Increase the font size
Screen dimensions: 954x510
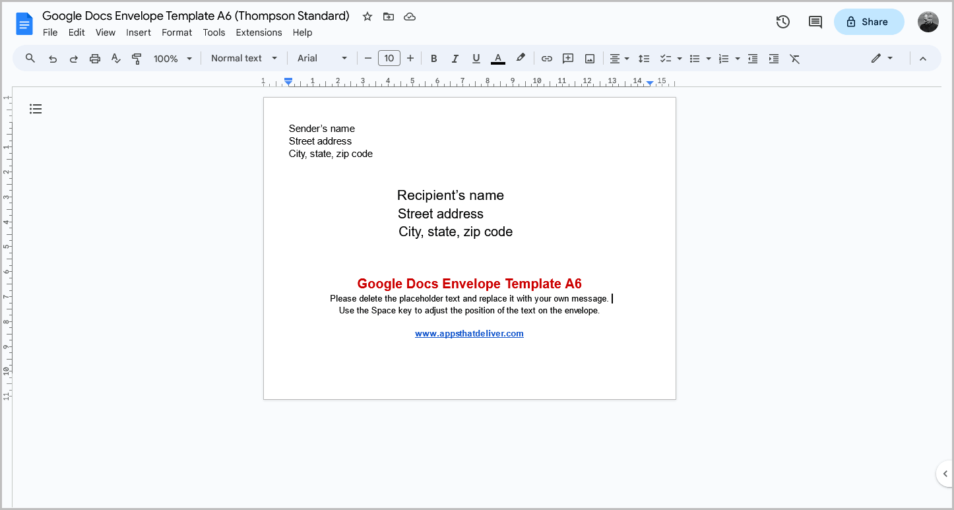[410, 58]
